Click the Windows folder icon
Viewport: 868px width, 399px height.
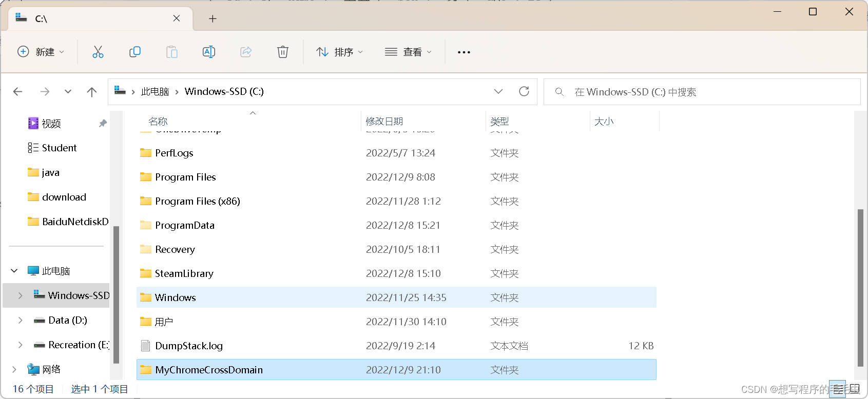tap(146, 297)
